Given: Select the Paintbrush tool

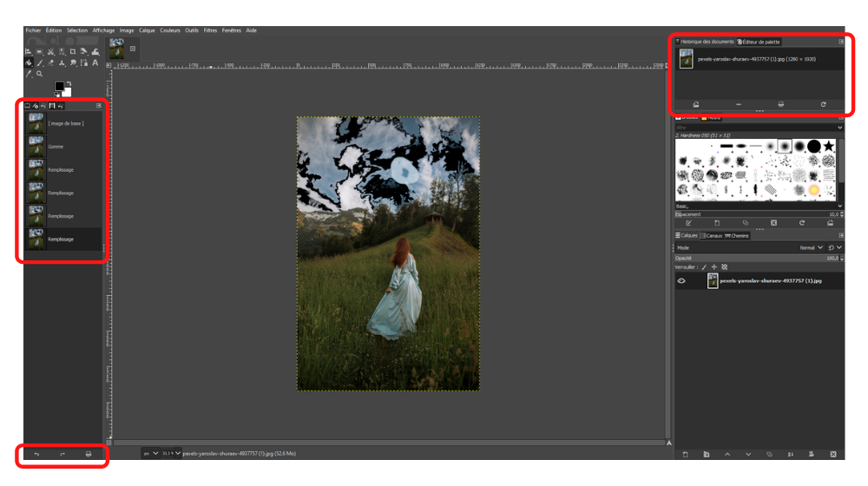Looking at the screenshot, I should tap(39, 62).
